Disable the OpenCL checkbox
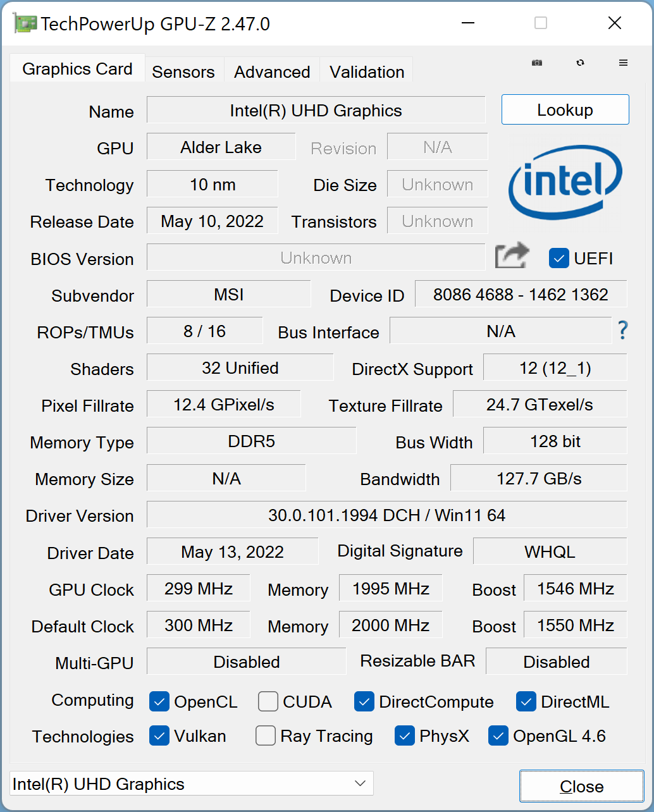The width and height of the screenshot is (654, 812). [159, 702]
